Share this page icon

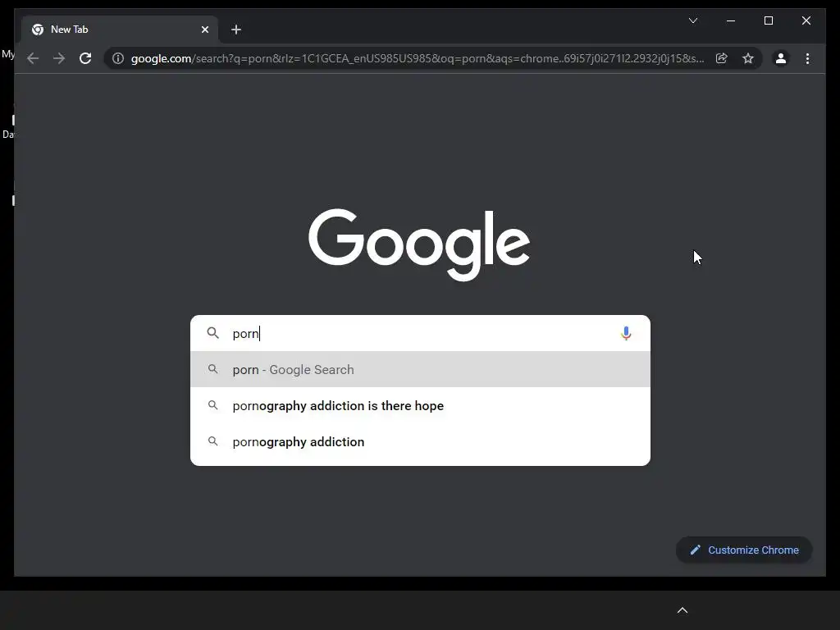pos(722,58)
